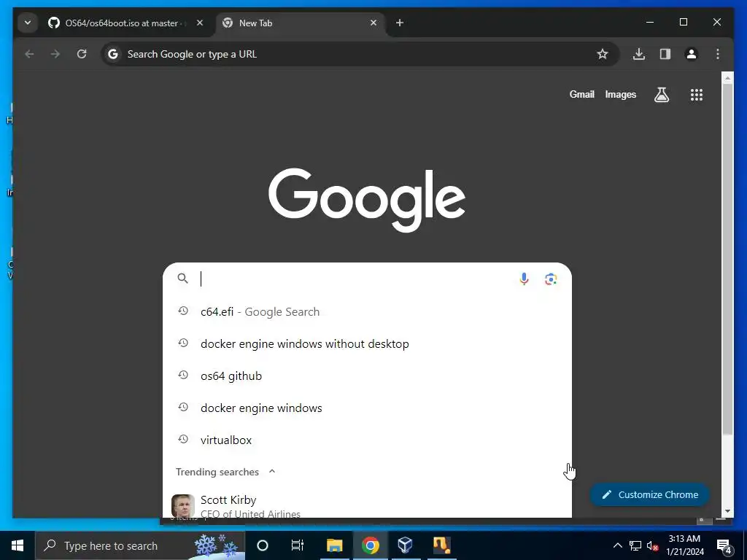This screenshot has width=747, height=560.
Task: Open the Chrome profile icon
Action: [692, 54]
